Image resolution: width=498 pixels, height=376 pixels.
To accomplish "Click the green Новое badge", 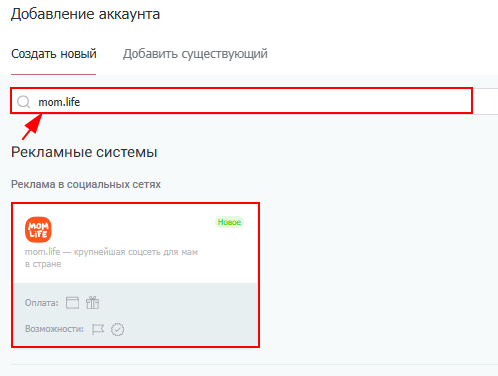I will (x=229, y=222).
